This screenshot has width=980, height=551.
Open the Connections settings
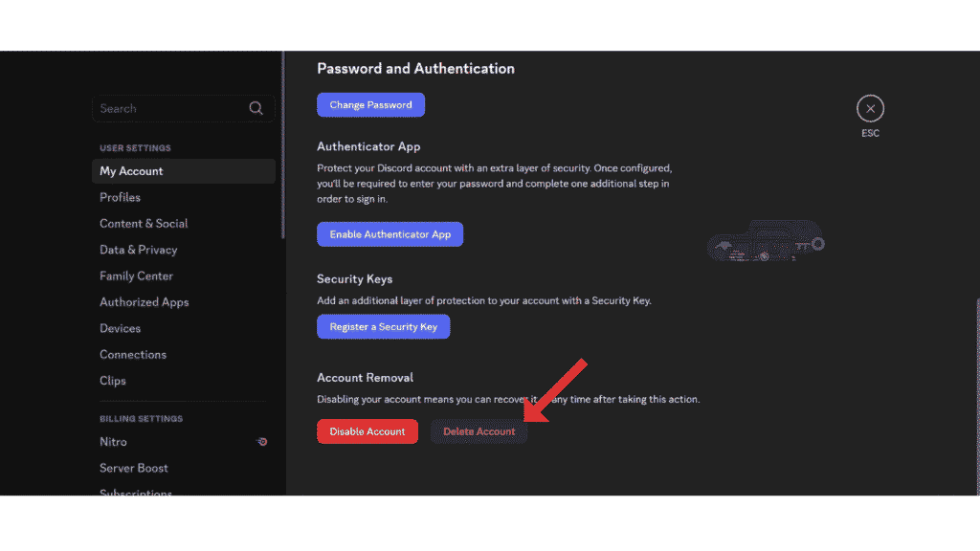point(133,354)
